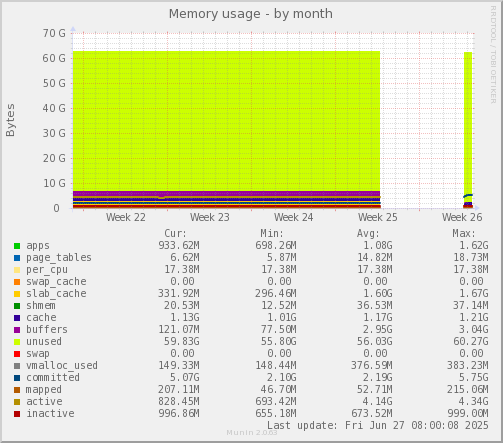Click the 'Week 23' axis label

coord(210,218)
